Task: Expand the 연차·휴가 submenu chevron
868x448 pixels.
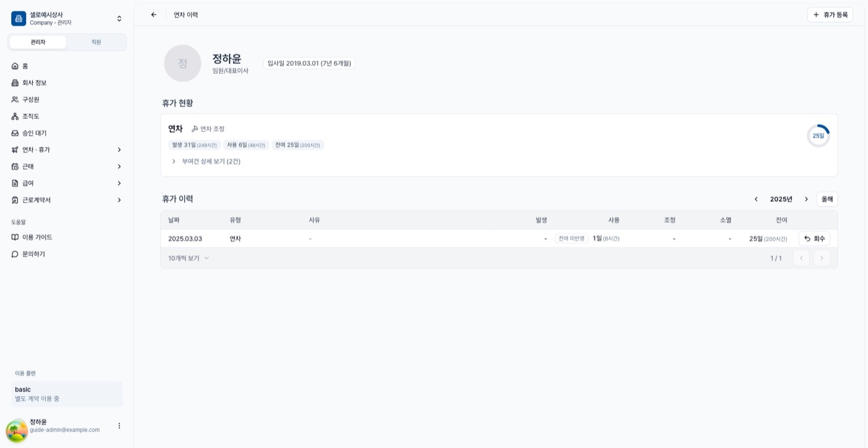Action: tap(119, 149)
